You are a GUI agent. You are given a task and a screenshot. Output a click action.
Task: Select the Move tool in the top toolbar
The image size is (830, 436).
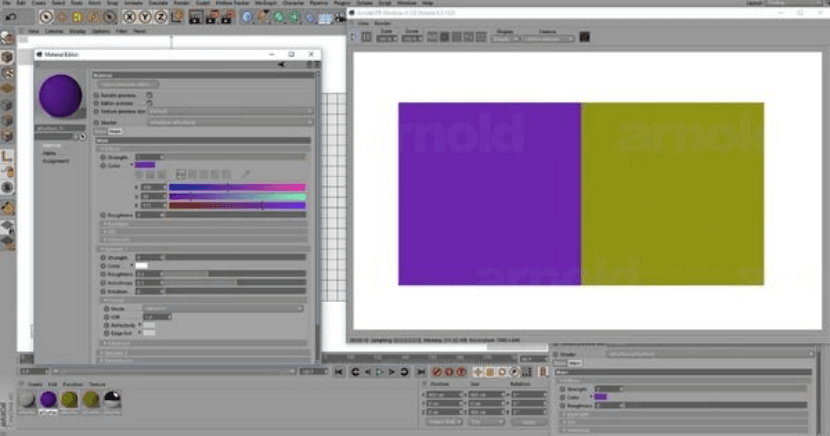[x=62, y=17]
